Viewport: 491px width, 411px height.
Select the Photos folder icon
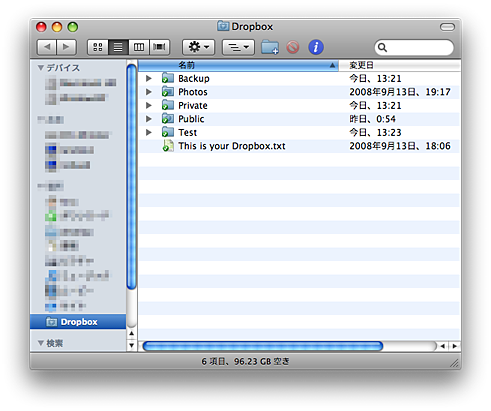168,92
